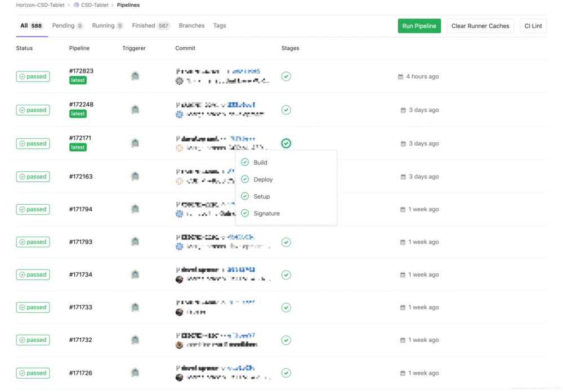Screen dimensions: 563x392
Task: Collapse stages dropdown of pipeline #172171
Action: [286, 143]
